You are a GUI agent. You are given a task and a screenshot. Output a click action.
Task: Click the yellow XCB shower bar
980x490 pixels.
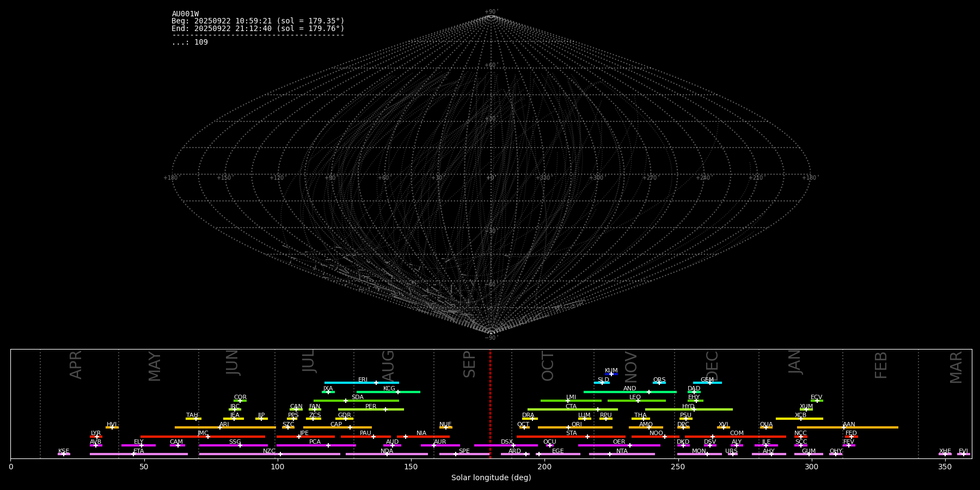(x=799, y=419)
